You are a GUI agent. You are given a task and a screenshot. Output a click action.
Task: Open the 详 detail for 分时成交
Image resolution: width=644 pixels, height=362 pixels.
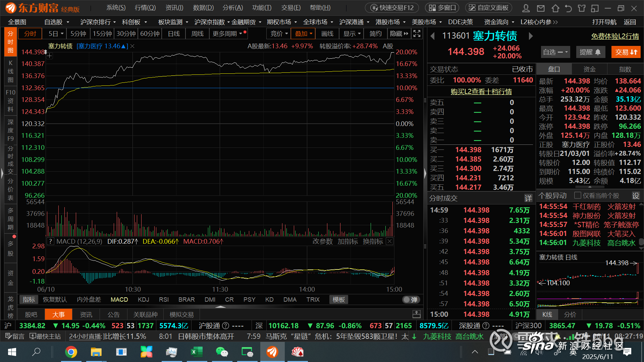click(x=528, y=198)
